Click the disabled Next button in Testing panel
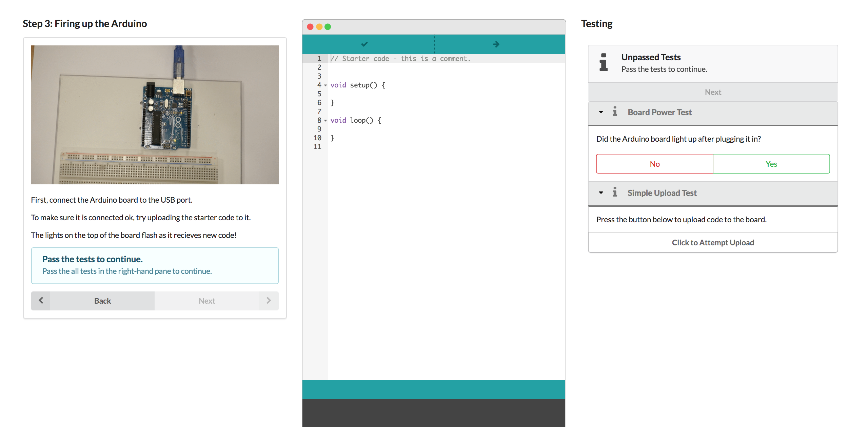The width and height of the screenshot is (868, 427). 713,92
